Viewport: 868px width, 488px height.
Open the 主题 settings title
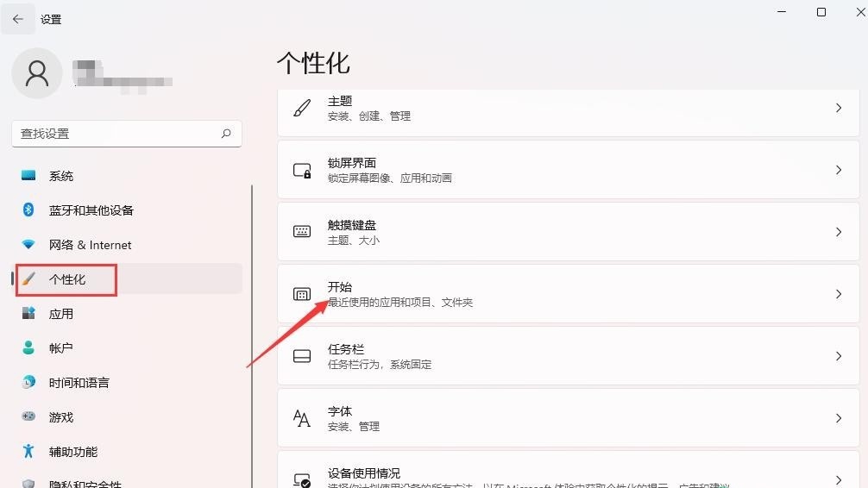tap(340, 101)
